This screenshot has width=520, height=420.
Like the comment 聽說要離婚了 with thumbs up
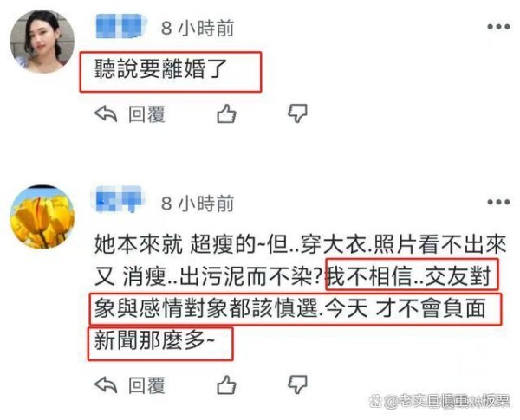pos(226,113)
